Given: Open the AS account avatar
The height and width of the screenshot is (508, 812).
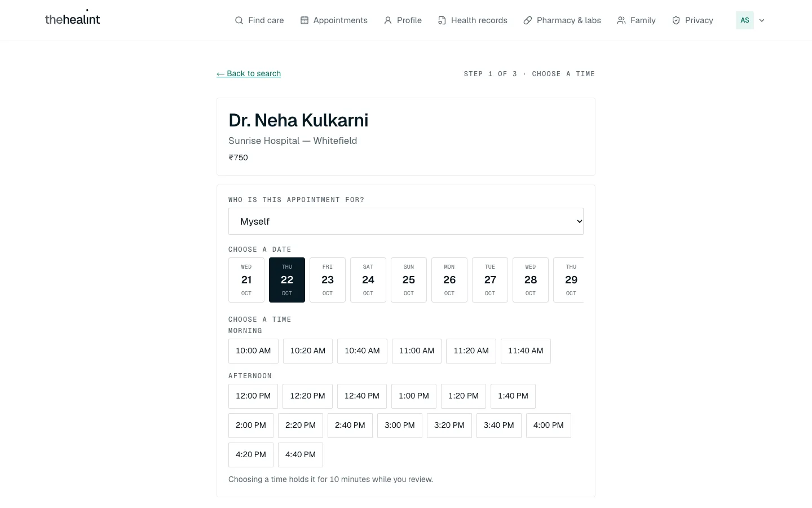Looking at the screenshot, I should coord(745,20).
